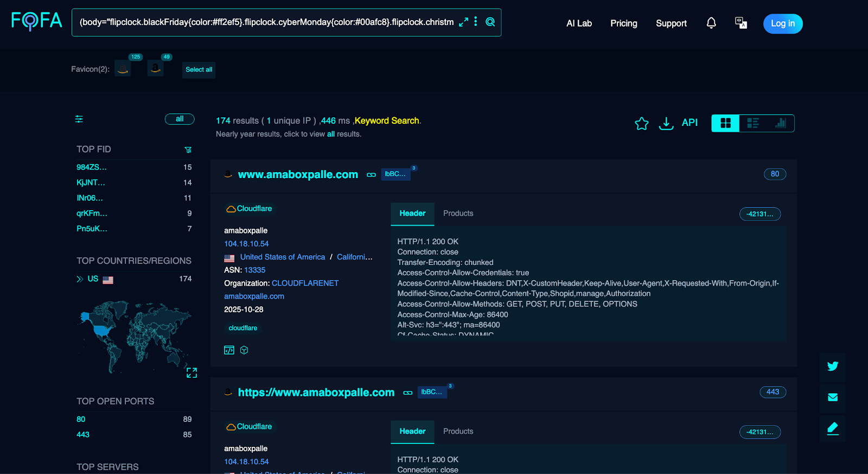The width and height of the screenshot is (868, 474).
Task: Select first Amazon favicon with 125 count
Action: [123, 68]
